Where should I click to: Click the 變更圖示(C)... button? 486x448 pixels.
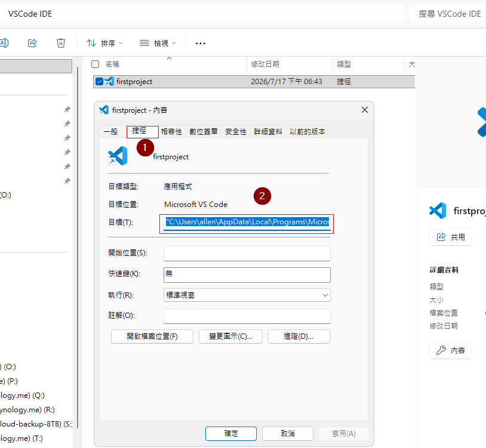(x=230, y=336)
